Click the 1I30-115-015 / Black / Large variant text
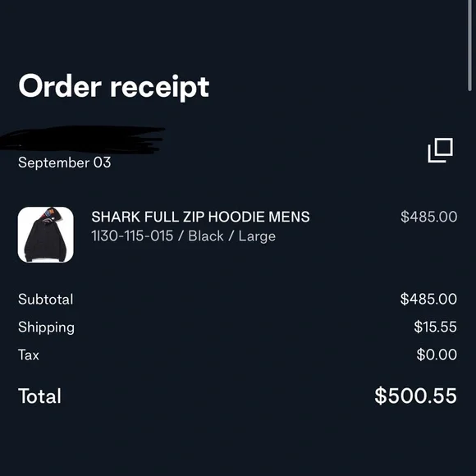This screenshot has height=476, width=476. pos(183,236)
